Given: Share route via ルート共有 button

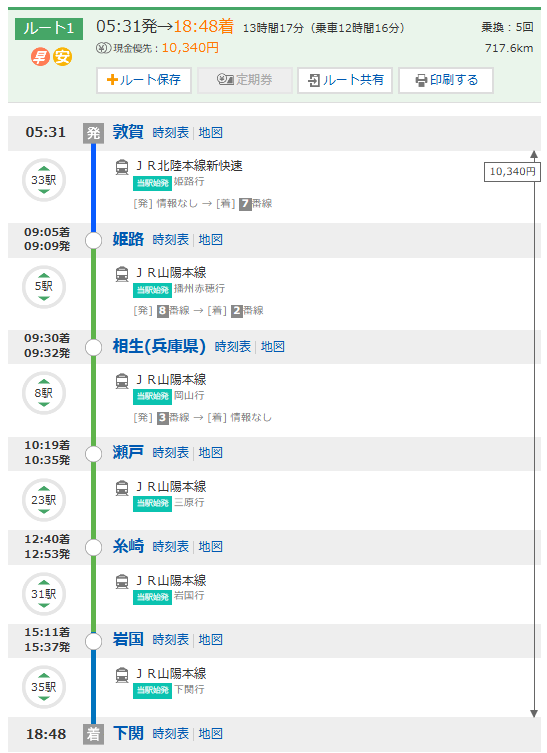Looking at the screenshot, I should pyautogui.click(x=345, y=80).
